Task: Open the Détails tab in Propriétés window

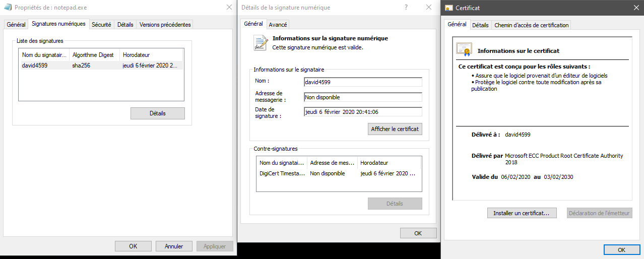Action: [x=125, y=24]
